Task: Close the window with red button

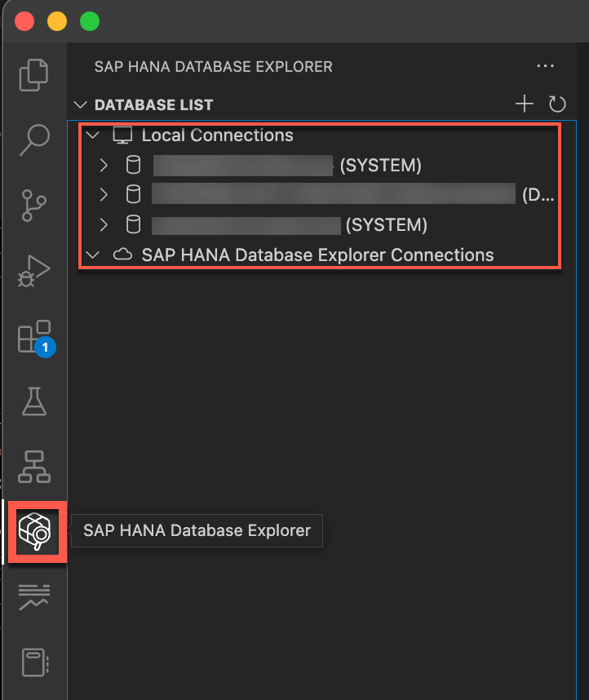Action: coord(24,21)
